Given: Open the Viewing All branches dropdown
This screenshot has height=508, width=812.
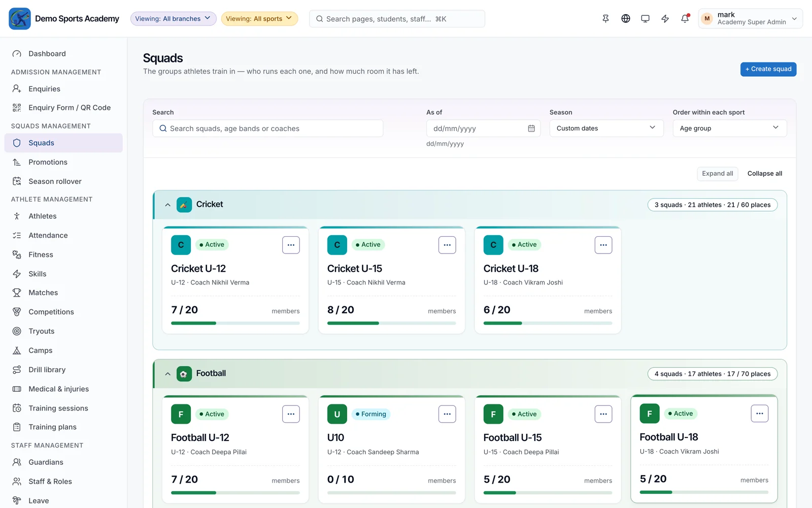Looking at the screenshot, I should [174, 19].
